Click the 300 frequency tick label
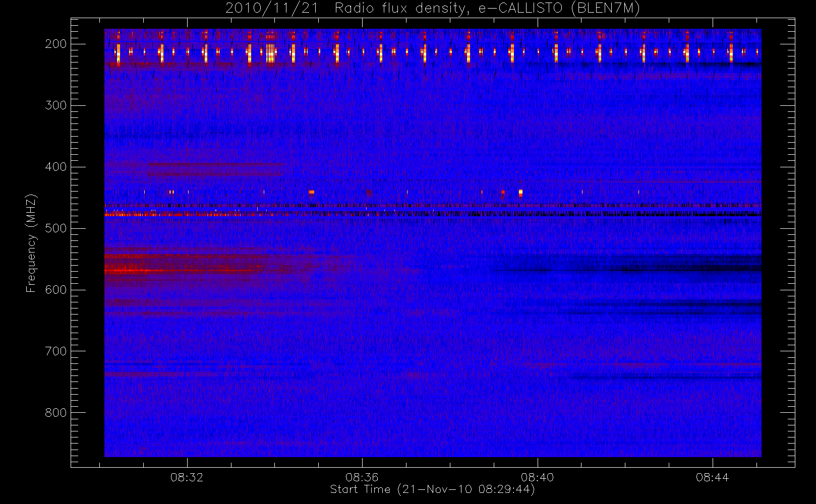Screen dimensions: 816x504 (56, 105)
